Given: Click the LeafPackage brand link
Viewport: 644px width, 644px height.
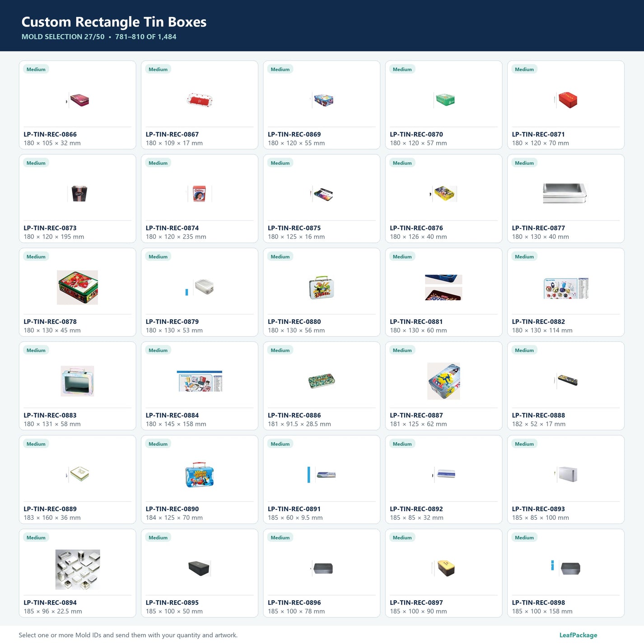Looking at the screenshot, I should pyautogui.click(x=578, y=635).
